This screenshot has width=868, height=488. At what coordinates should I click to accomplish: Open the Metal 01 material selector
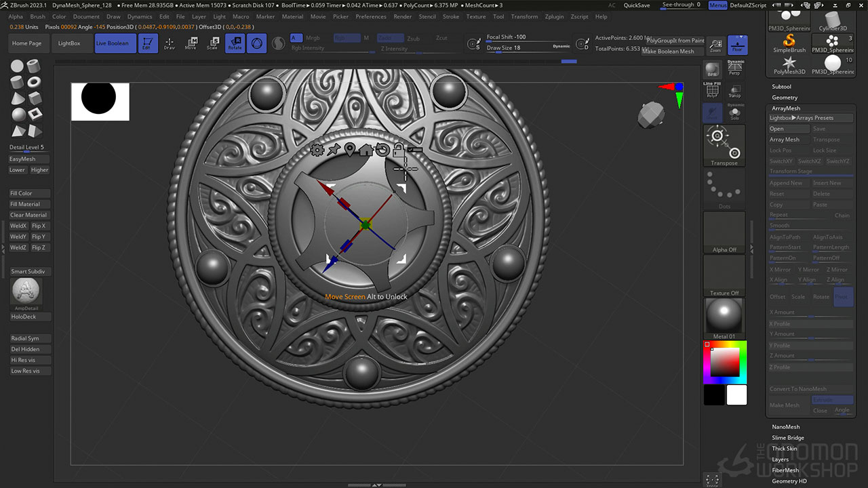724,315
